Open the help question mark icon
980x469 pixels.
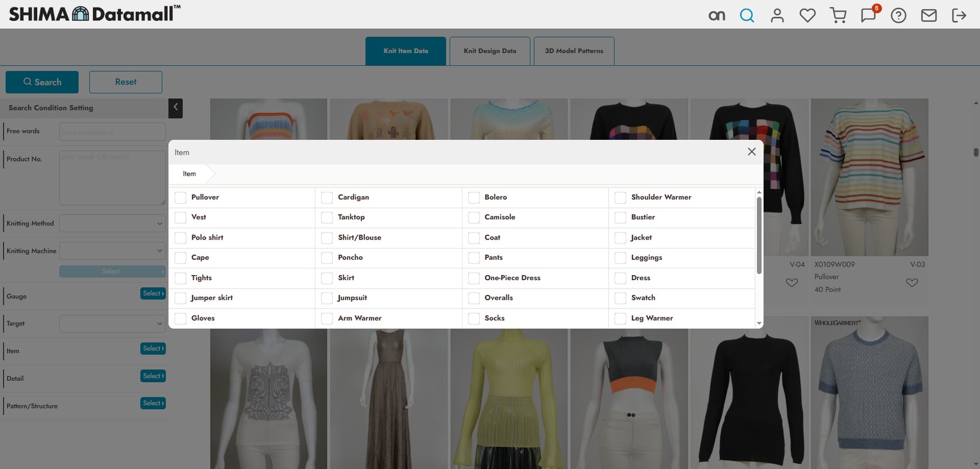(898, 15)
